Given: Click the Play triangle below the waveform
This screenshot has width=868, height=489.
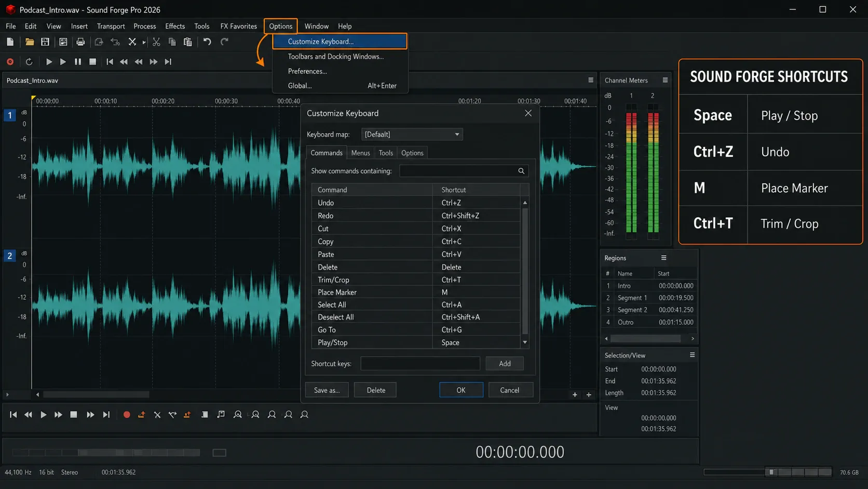Looking at the screenshot, I should point(44,415).
